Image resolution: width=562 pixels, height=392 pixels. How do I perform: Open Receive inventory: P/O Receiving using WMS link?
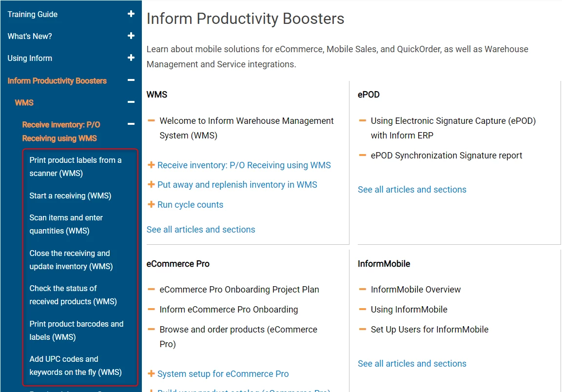[x=244, y=165]
